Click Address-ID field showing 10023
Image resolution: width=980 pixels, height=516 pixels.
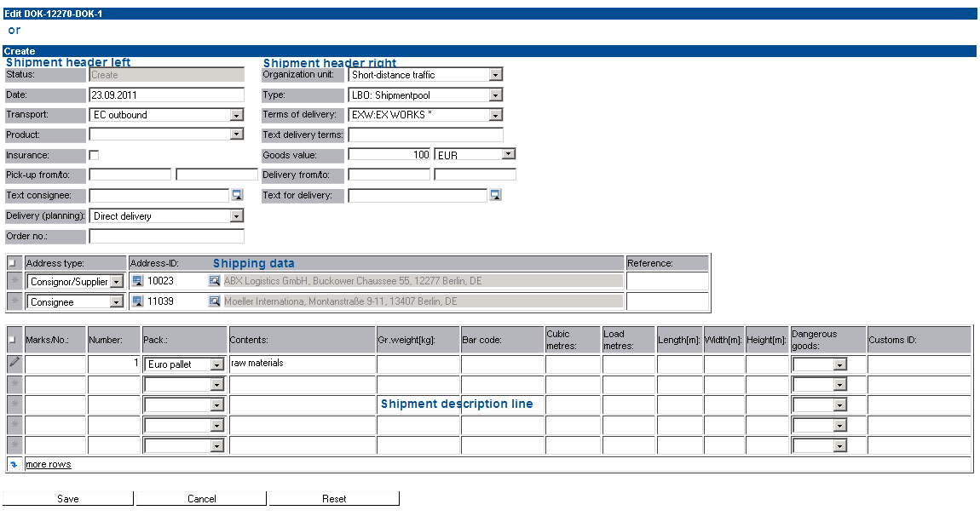176,280
